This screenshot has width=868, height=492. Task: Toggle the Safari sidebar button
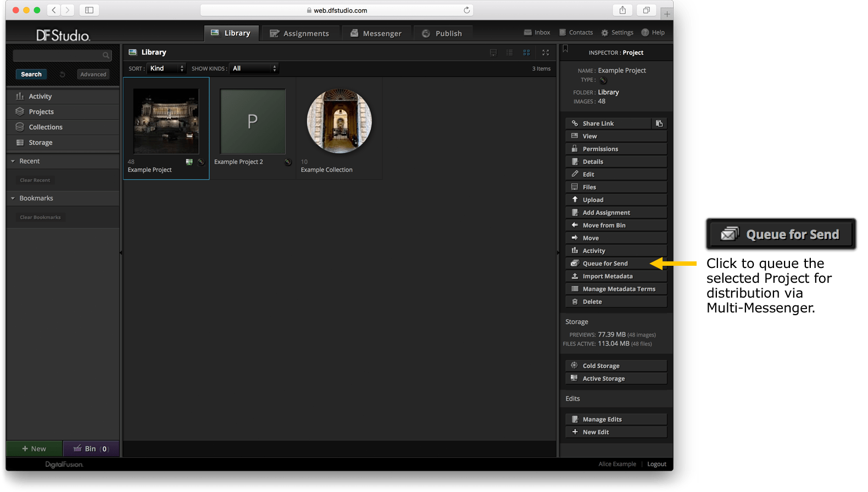pos(89,10)
